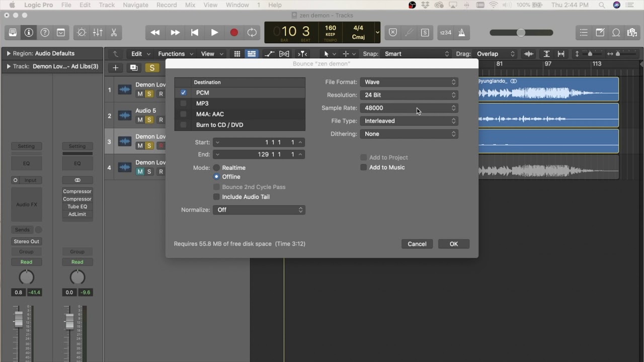The height and width of the screenshot is (362, 644).
Task: Open the Navigate menu
Action: point(135,5)
